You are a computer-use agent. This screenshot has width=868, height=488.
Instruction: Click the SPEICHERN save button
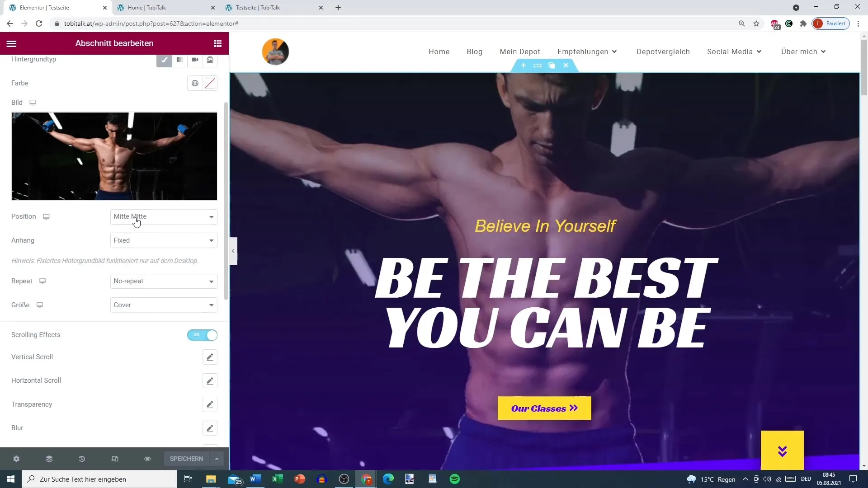[x=187, y=458]
